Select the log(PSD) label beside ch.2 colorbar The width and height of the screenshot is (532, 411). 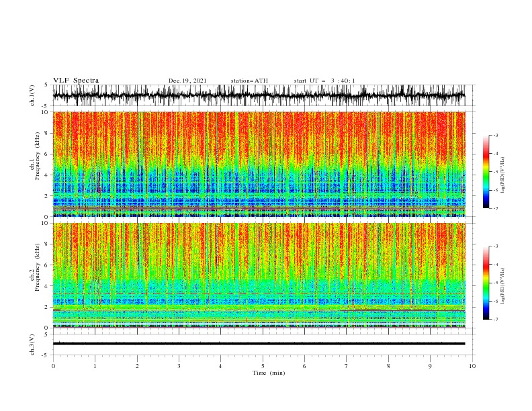tap(502, 286)
